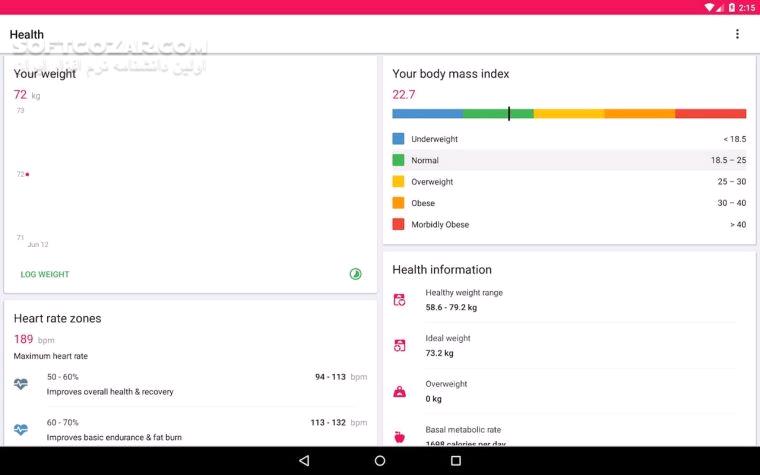Viewport: 760px width, 475px height.
Task: Click the yellow Overweight legend swatch
Action: pos(398,181)
